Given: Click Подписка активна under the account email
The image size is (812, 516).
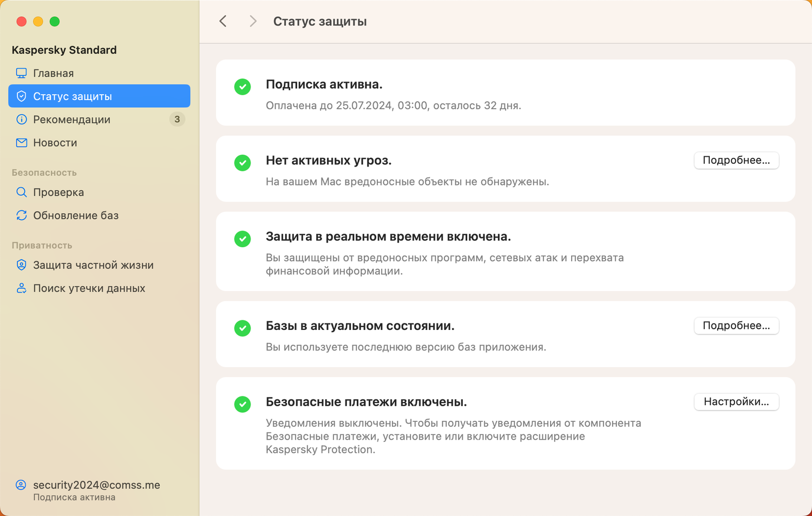Looking at the screenshot, I should [x=74, y=498].
